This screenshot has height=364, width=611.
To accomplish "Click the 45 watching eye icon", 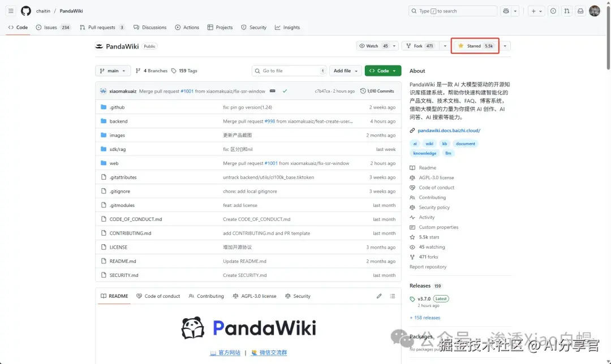I will (412, 247).
